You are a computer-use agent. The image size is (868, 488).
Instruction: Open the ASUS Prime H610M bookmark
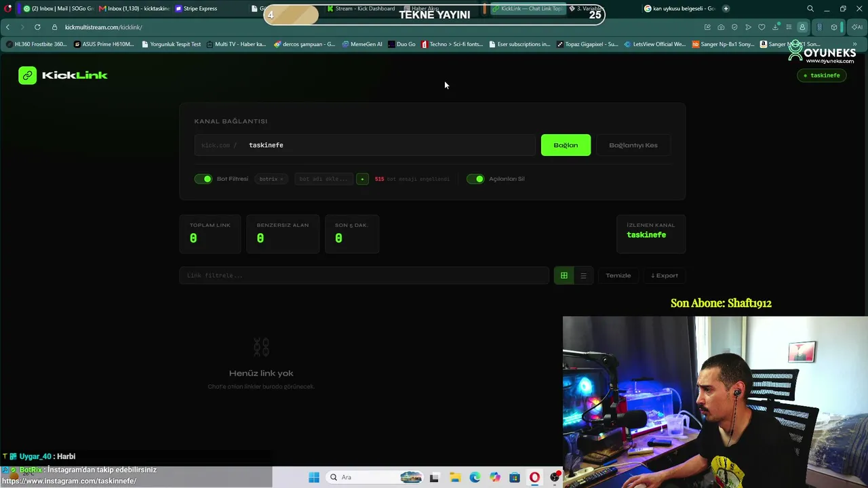click(104, 44)
